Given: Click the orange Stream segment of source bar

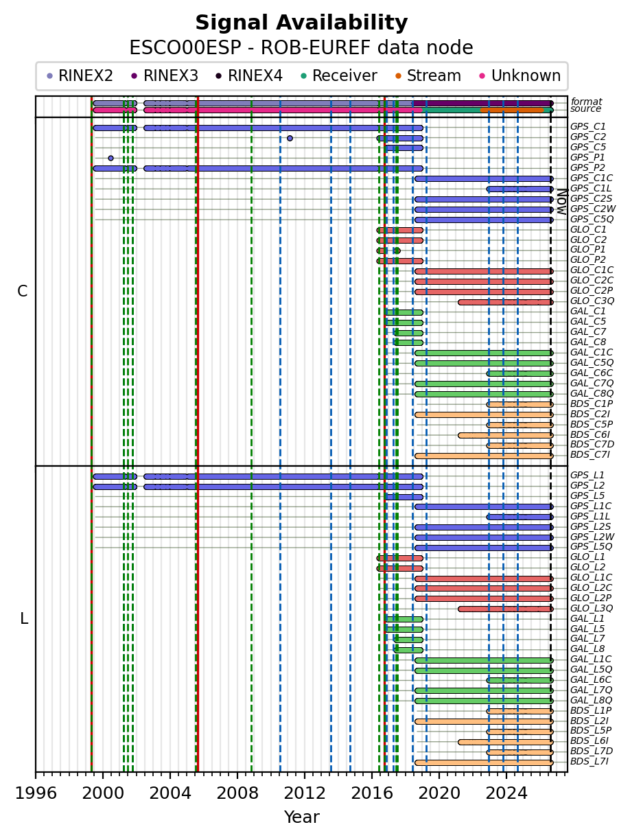Looking at the screenshot, I should point(512,110).
